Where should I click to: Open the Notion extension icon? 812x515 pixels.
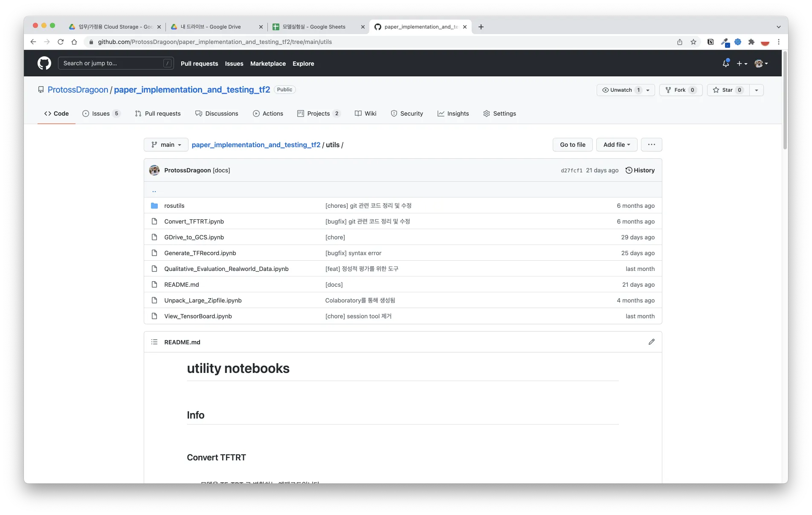pos(710,42)
